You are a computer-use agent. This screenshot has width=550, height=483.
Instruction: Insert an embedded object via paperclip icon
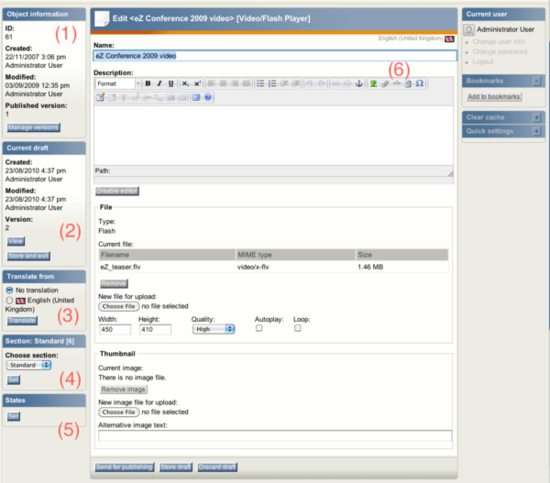click(x=385, y=83)
